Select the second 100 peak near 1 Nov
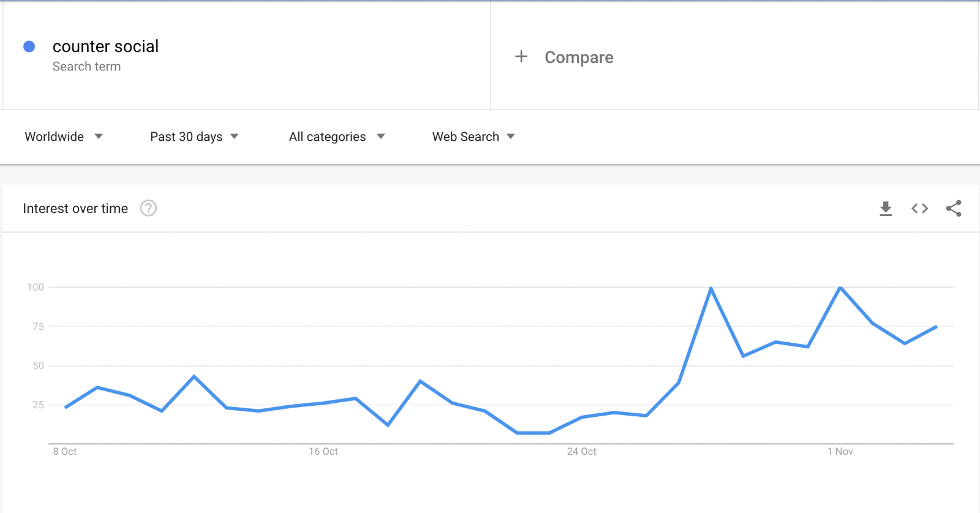This screenshot has height=513, width=980. click(840, 287)
